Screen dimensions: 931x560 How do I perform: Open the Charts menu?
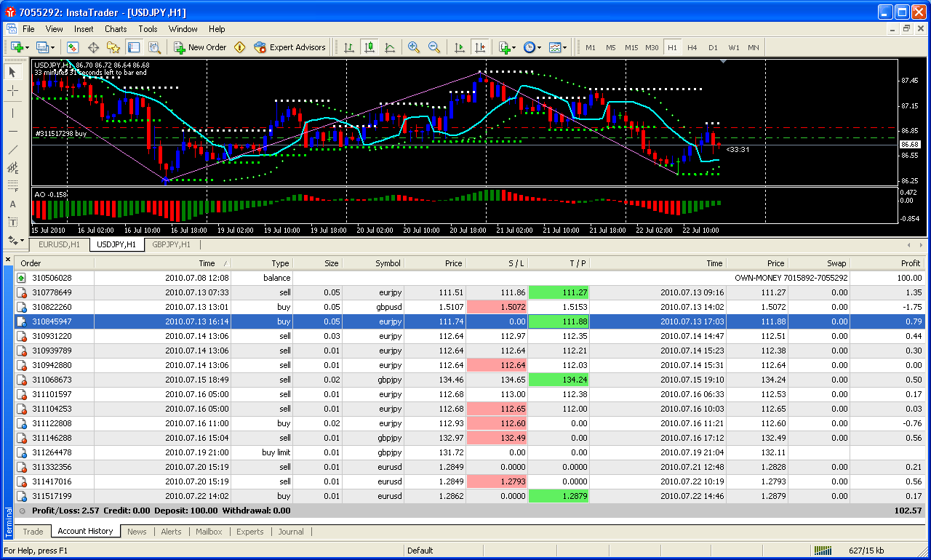point(115,29)
